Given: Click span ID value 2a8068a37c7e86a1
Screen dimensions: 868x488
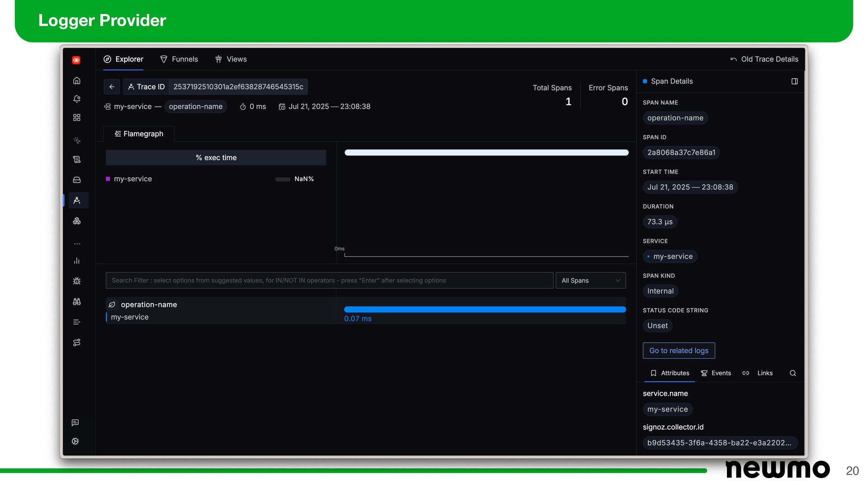Looking at the screenshot, I should click(681, 153).
